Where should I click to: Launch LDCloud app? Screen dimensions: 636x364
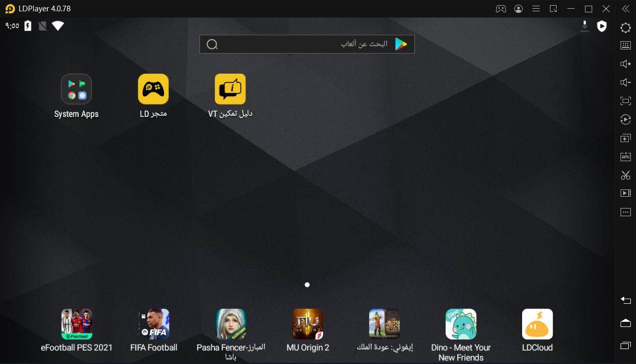pyautogui.click(x=538, y=324)
